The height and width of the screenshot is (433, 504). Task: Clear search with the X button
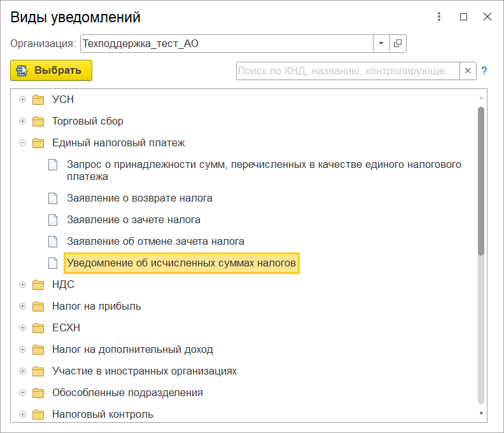coord(468,71)
